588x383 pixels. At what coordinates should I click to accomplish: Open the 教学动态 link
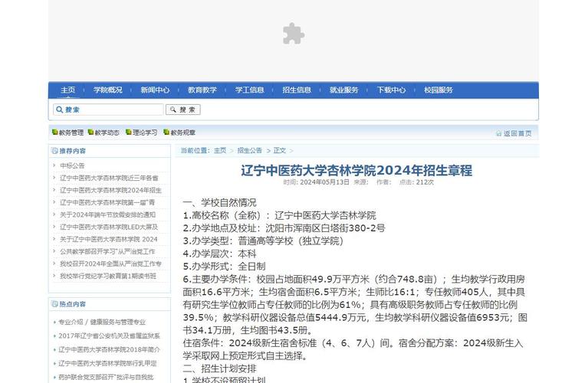(x=107, y=133)
